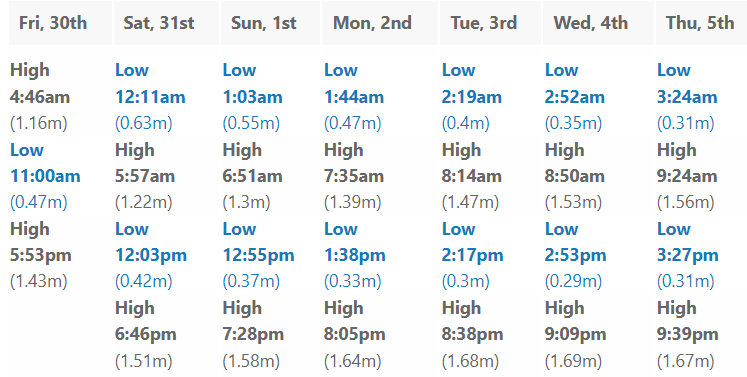
Task: Select Saturday's 6:46pm high tide entry
Action: pos(146,334)
